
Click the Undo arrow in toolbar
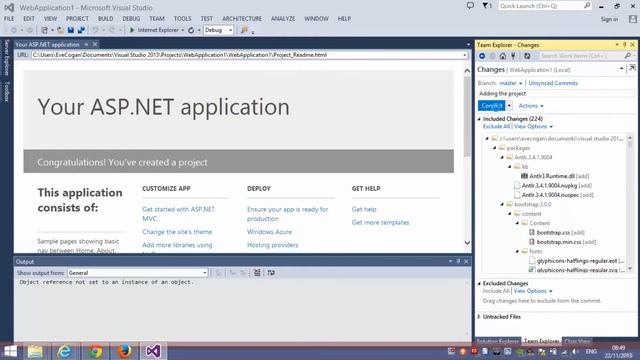tap(95, 30)
